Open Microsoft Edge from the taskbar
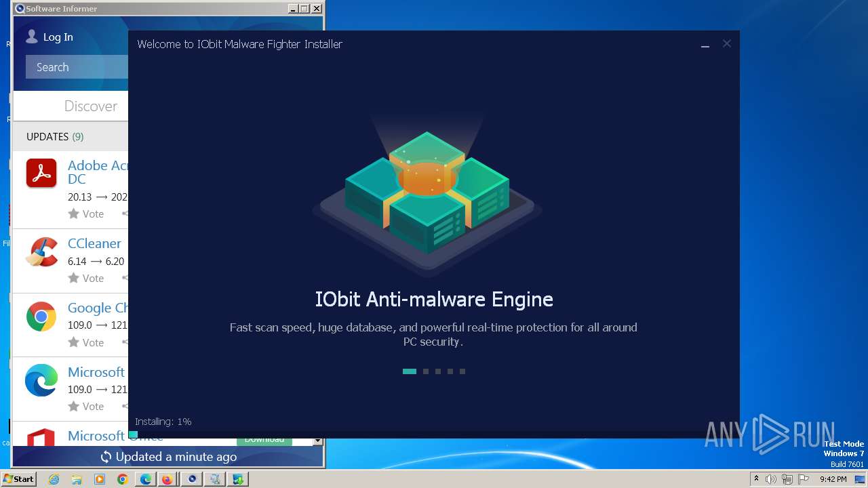 145,479
